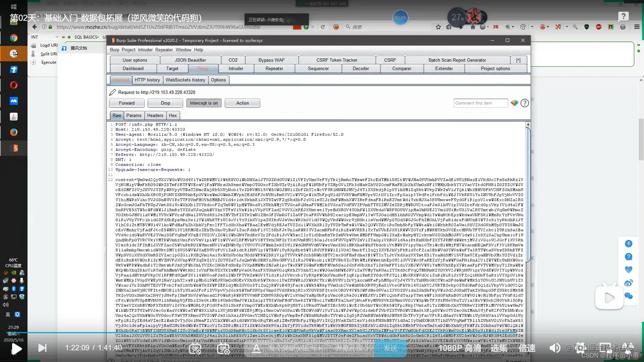Open the WebSockets history sub-tab

pos(185,80)
